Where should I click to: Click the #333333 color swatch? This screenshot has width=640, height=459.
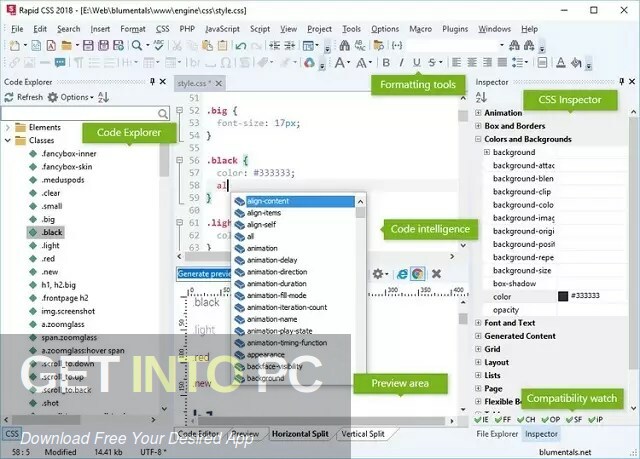click(563, 296)
